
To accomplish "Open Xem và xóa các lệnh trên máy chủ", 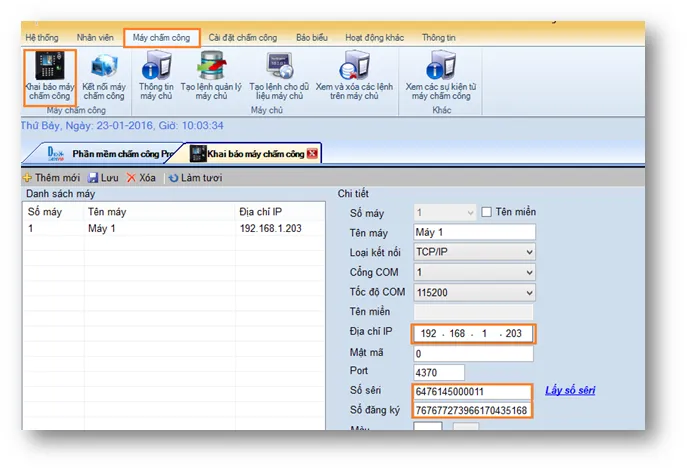I will [x=354, y=75].
